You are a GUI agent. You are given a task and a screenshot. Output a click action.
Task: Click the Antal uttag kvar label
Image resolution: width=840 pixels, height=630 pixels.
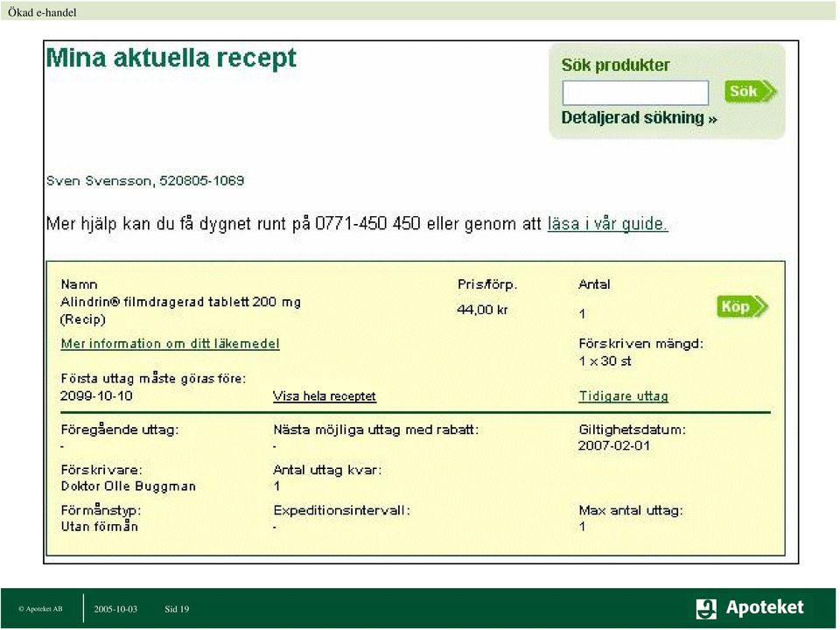click(x=326, y=471)
